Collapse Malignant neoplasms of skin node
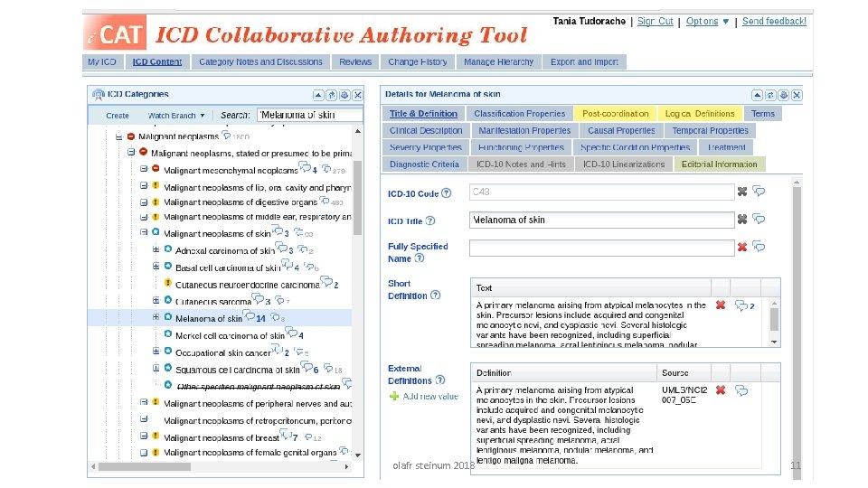The height and width of the screenshot is (488, 868). [144, 232]
